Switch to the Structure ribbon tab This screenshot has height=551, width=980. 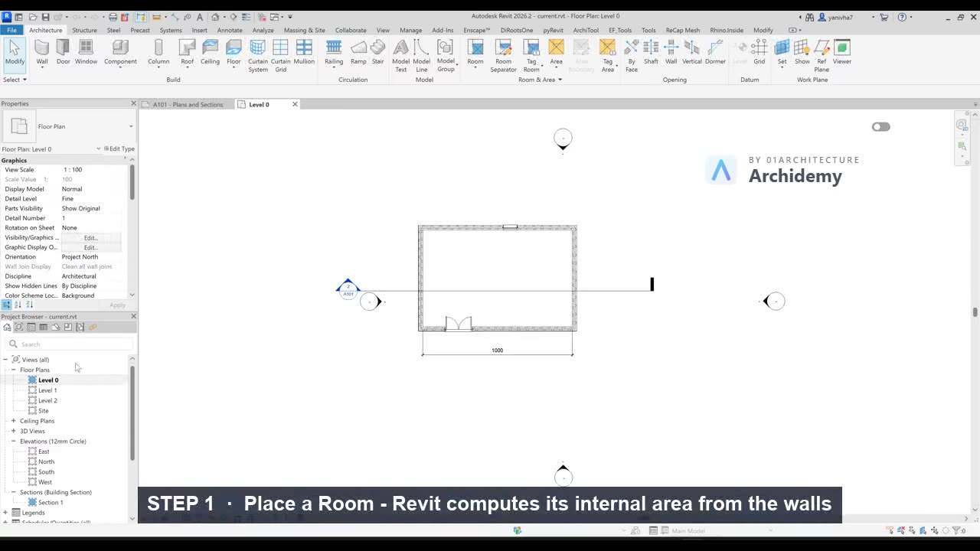(84, 30)
